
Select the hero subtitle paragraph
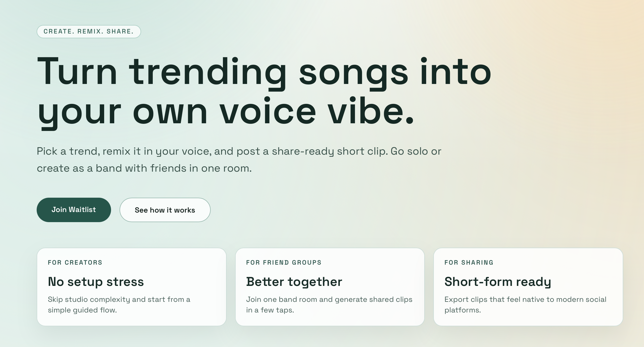pyautogui.click(x=239, y=159)
